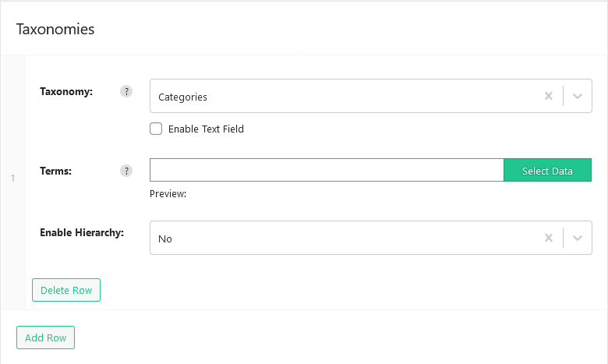This screenshot has height=364, width=608.
Task: Open the Categories combo box
Action: [371, 96]
